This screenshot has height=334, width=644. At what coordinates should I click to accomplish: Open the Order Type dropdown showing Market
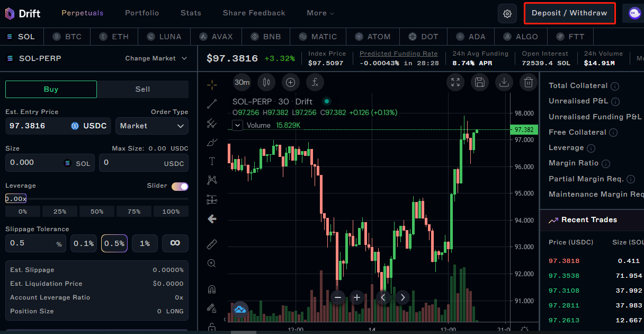(152, 126)
